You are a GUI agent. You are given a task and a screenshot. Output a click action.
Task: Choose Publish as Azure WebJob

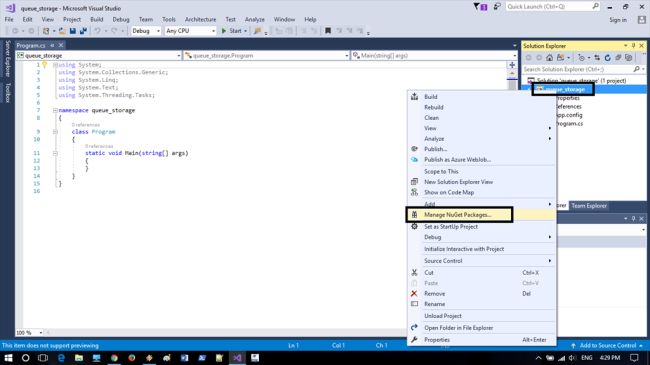click(481, 160)
